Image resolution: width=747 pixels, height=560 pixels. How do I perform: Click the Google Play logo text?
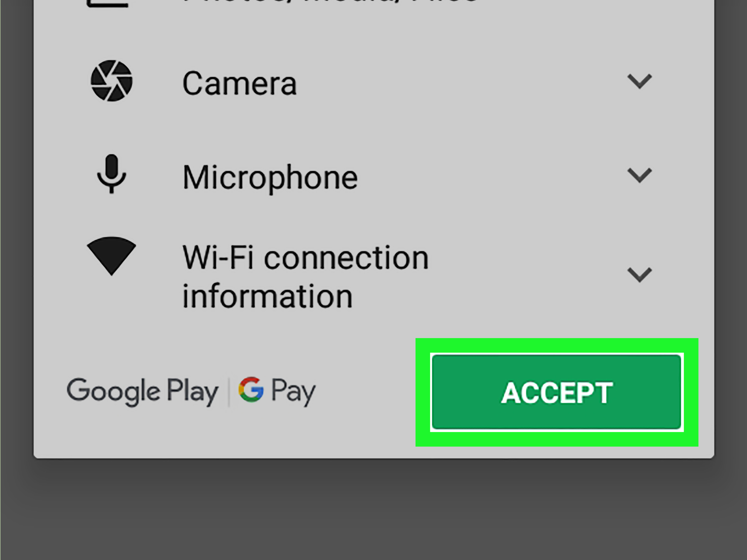pos(142,391)
